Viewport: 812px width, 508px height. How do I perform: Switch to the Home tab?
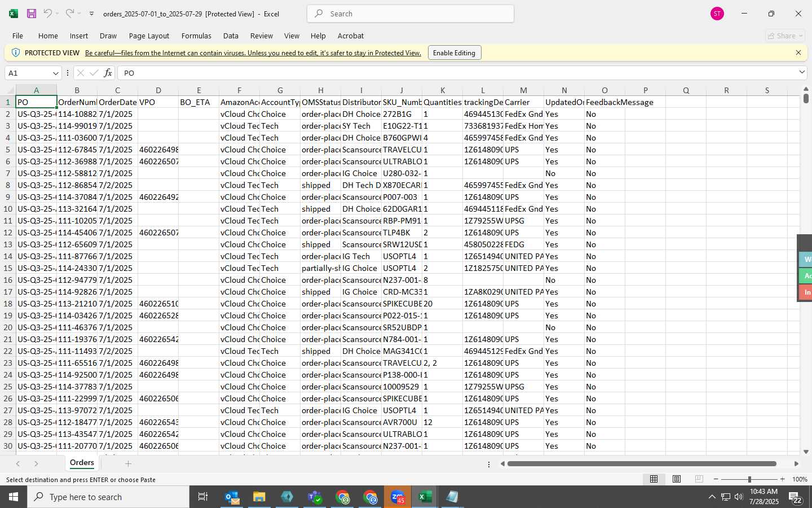tap(48, 36)
